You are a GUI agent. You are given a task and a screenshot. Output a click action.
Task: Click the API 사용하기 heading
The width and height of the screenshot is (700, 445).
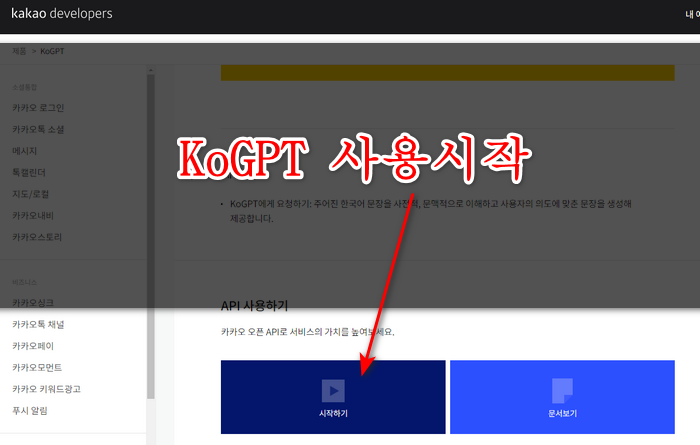click(254, 306)
